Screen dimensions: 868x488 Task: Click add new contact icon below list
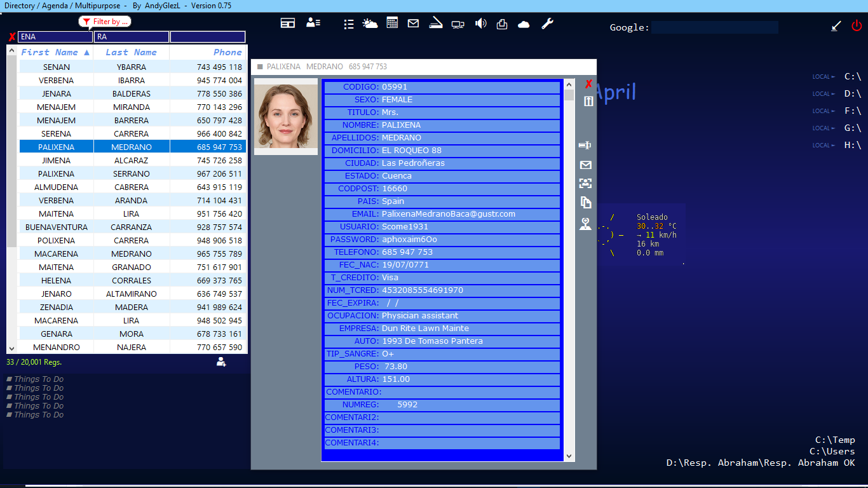pos(221,362)
